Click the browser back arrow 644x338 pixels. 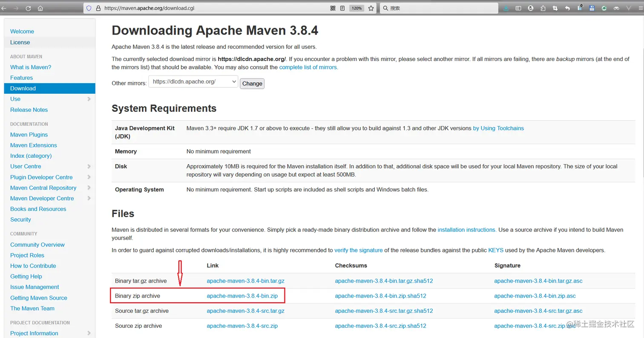coord(4,8)
